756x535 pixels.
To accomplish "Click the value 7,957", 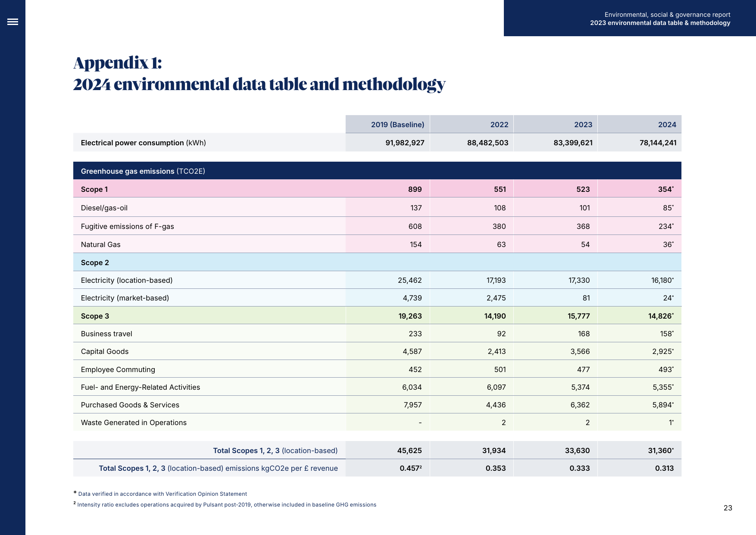I will pos(412,405).
